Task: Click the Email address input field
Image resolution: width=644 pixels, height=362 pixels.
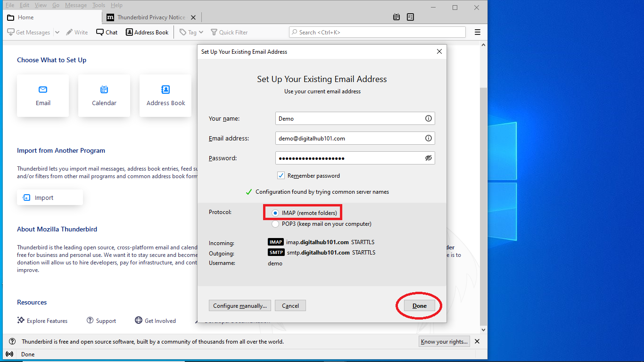Action: pos(355,138)
